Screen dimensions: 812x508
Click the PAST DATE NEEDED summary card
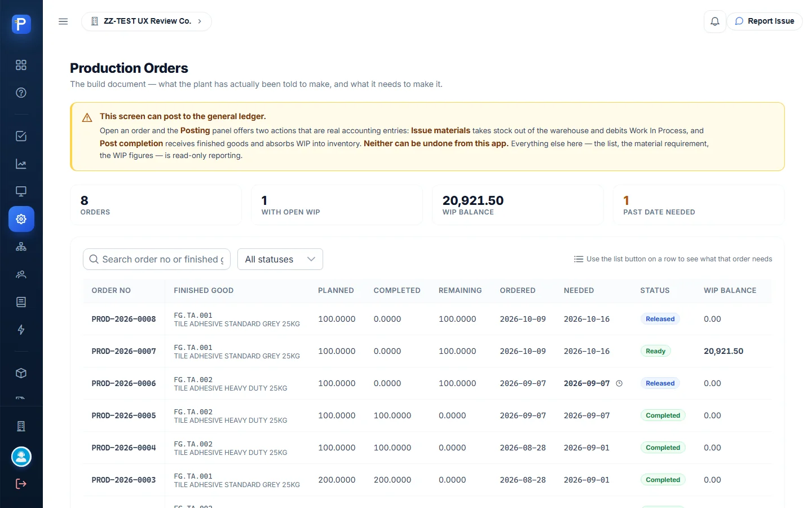click(x=699, y=205)
